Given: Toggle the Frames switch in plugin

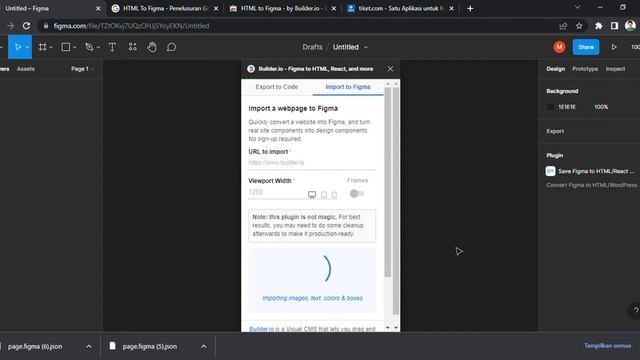Looking at the screenshot, I should (x=357, y=193).
